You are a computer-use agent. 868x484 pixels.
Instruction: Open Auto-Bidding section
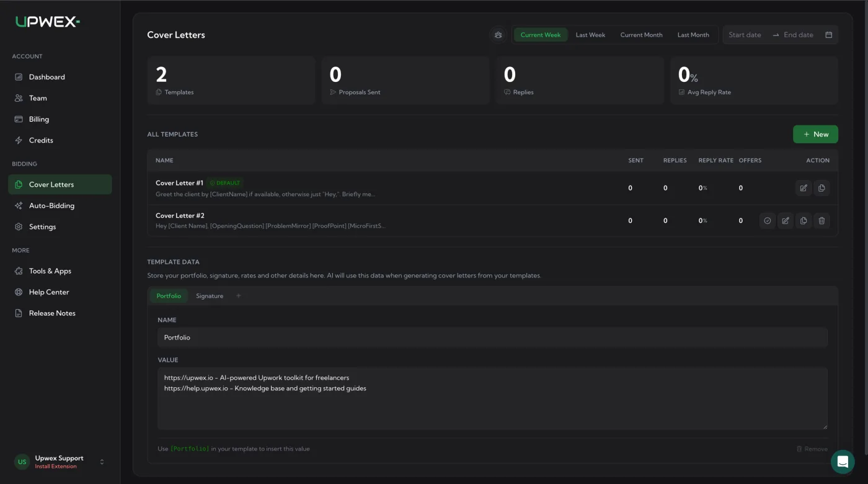point(60,205)
